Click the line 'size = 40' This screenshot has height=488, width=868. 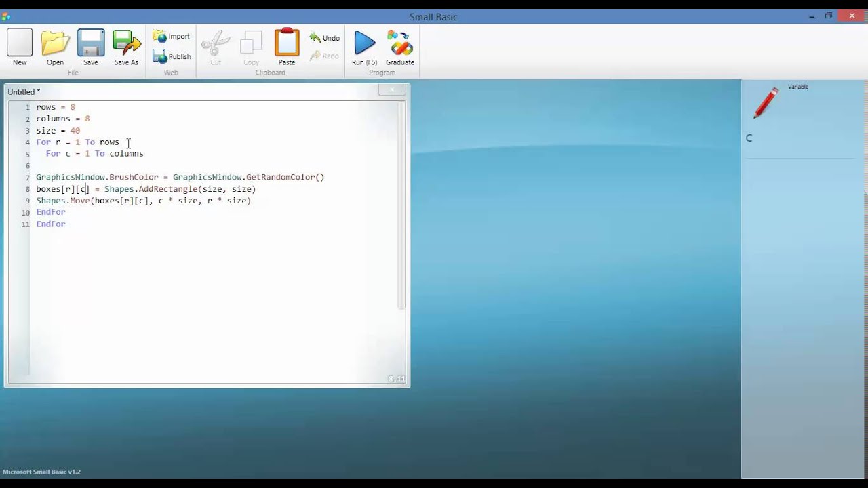coord(58,131)
